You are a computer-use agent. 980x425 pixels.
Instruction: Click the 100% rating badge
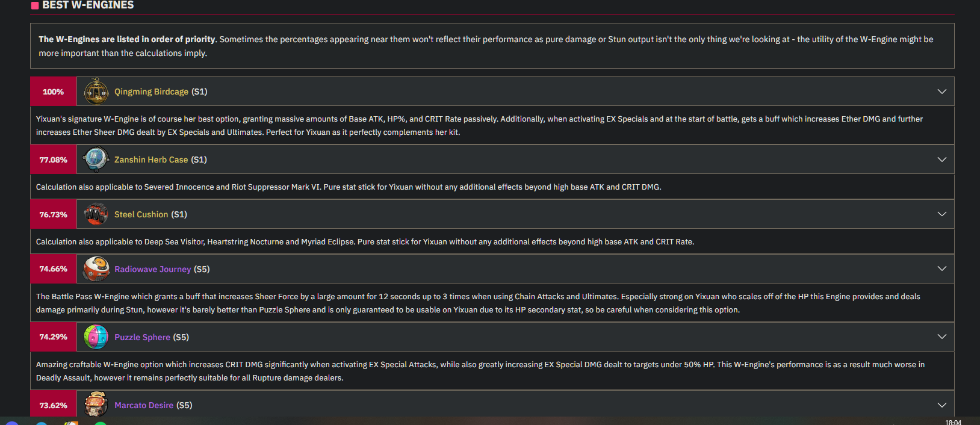(x=54, y=92)
